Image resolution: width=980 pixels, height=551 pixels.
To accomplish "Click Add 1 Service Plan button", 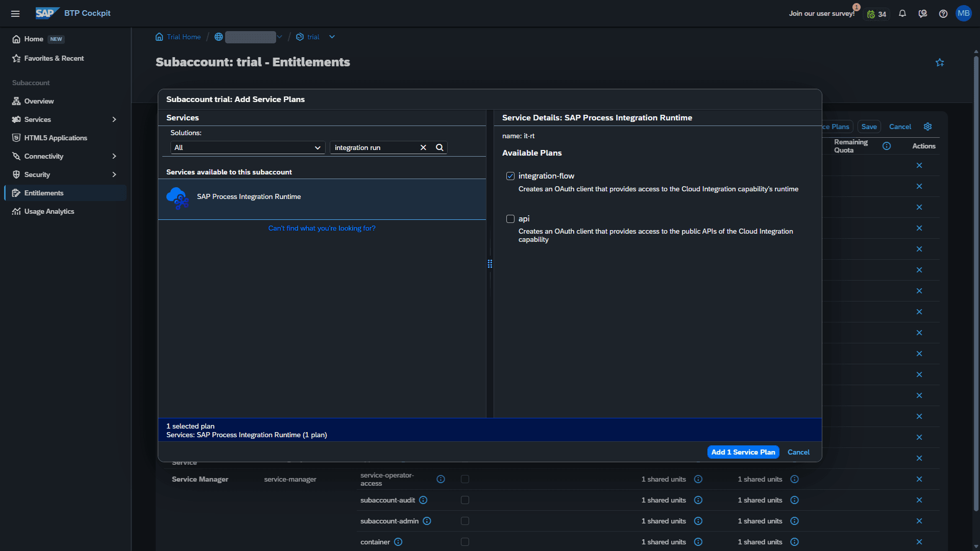I will click(x=743, y=452).
